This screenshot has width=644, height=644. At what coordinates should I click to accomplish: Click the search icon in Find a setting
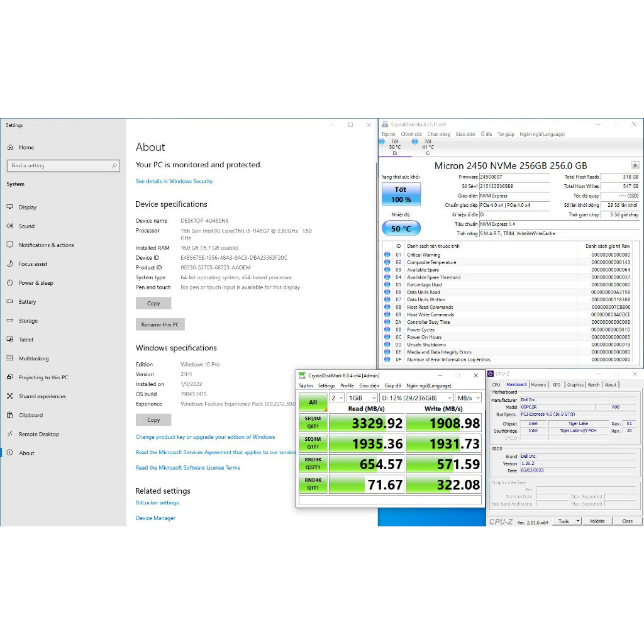(x=114, y=165)
